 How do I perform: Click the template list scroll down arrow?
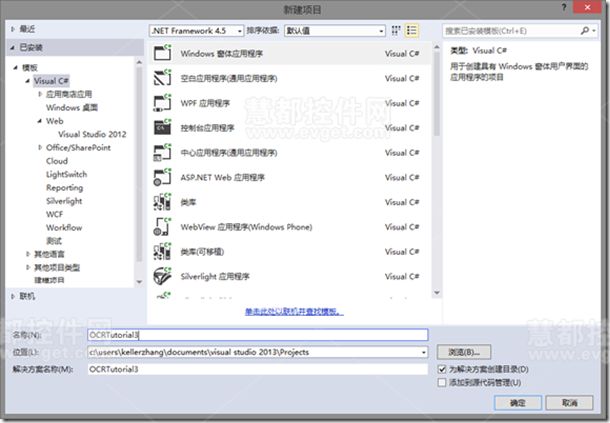coord(436,292)
